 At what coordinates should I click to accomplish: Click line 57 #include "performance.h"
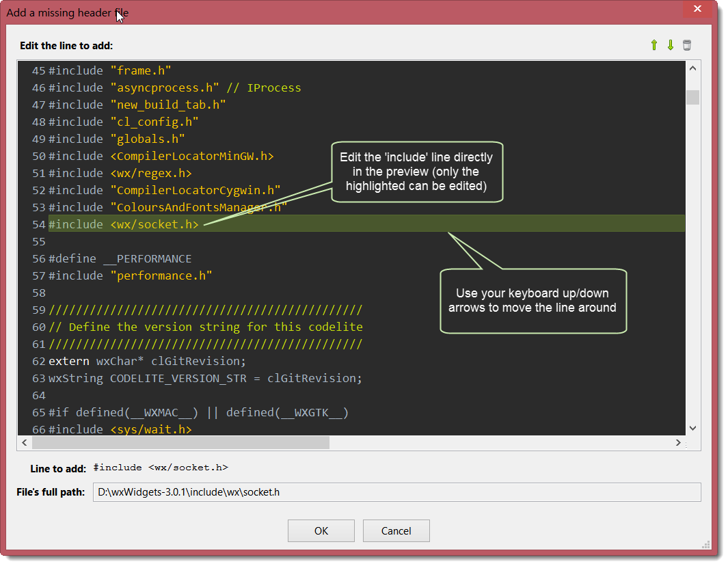click(131, 275)
